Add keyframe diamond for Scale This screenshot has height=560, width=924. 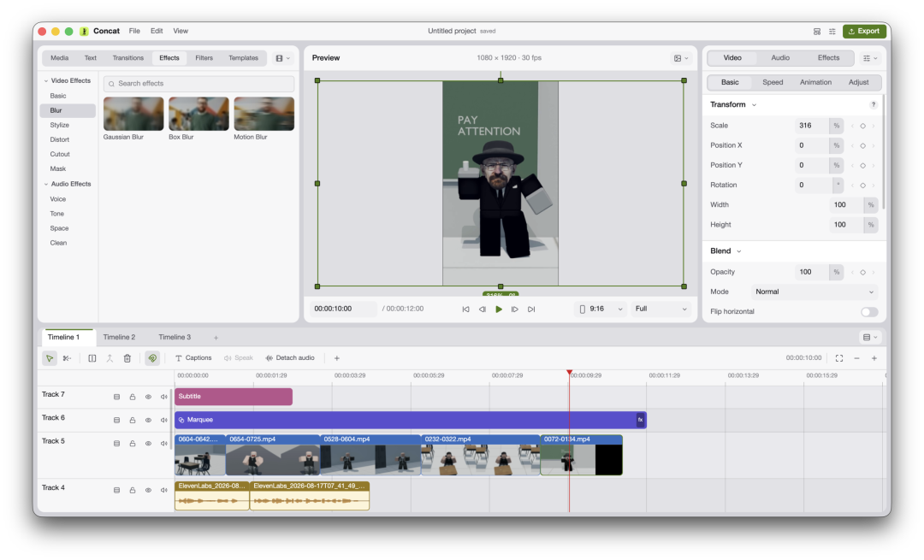pyautogui.click(x=862, y=126)
